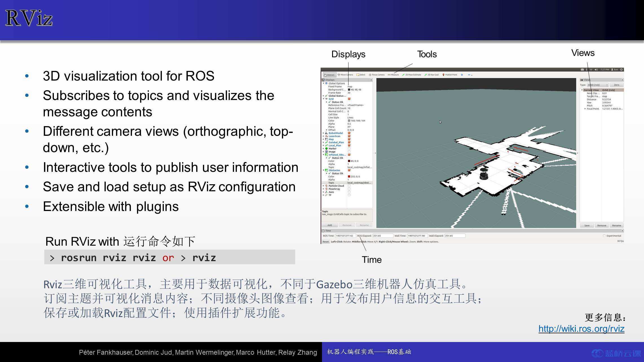Select the 2D Pose Estimate tool
This screenshot has height=362, width=644.
tap(411, 75)
